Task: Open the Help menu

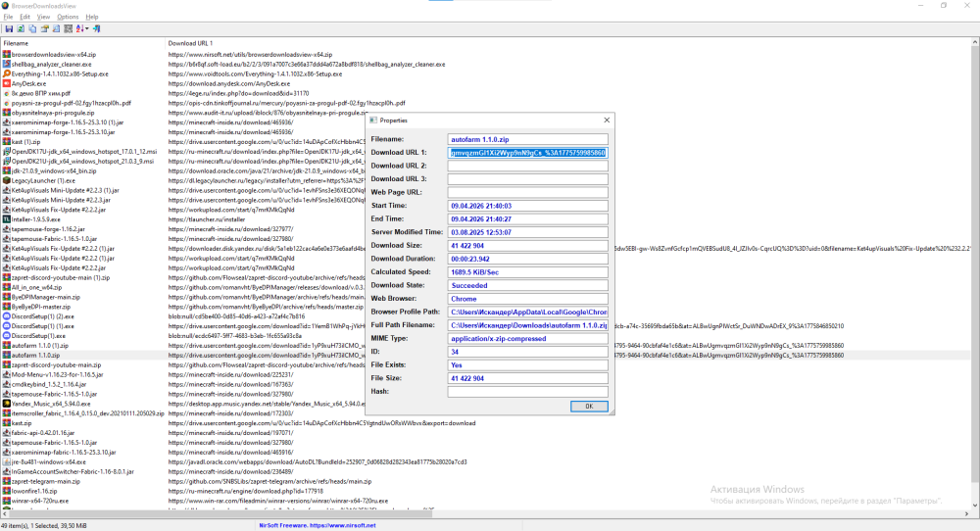Action: tap(92, 17)
